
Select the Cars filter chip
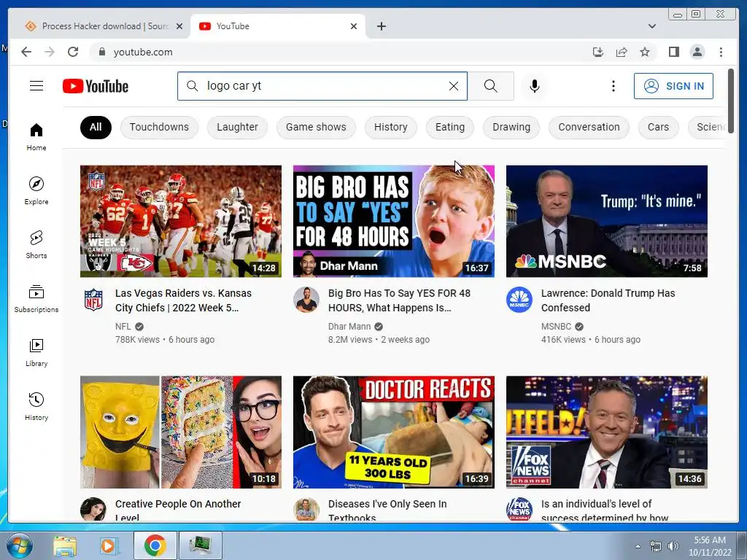click(x=658, y=127)
